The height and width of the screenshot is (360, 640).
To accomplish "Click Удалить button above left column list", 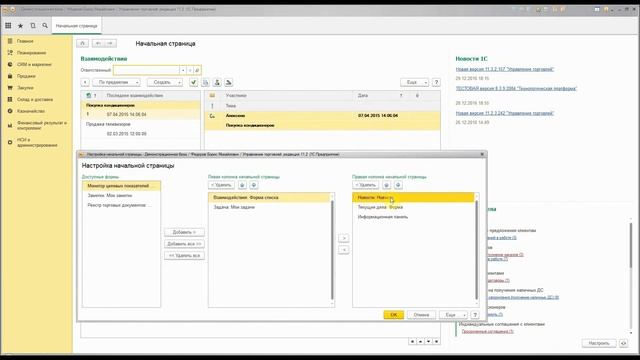I will [221, 185].
